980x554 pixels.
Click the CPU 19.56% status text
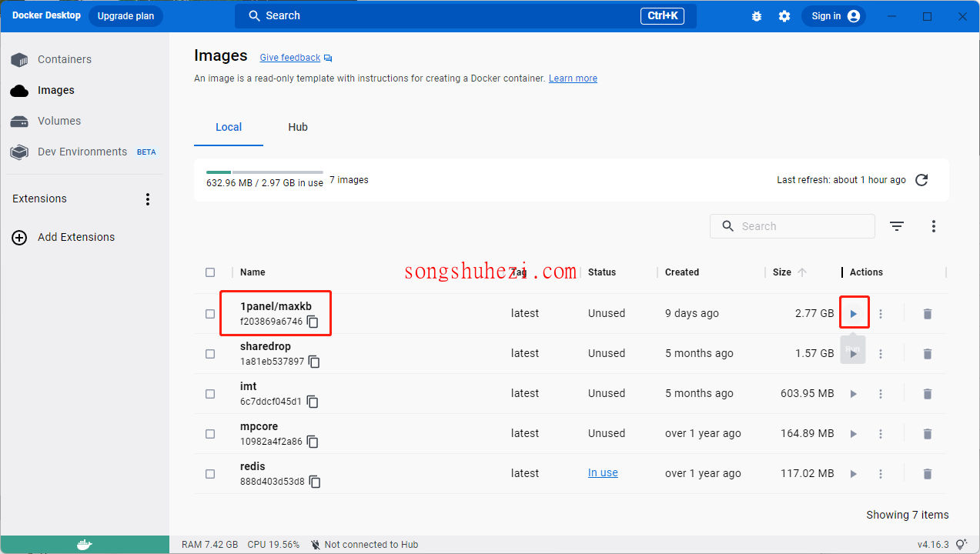273,545
